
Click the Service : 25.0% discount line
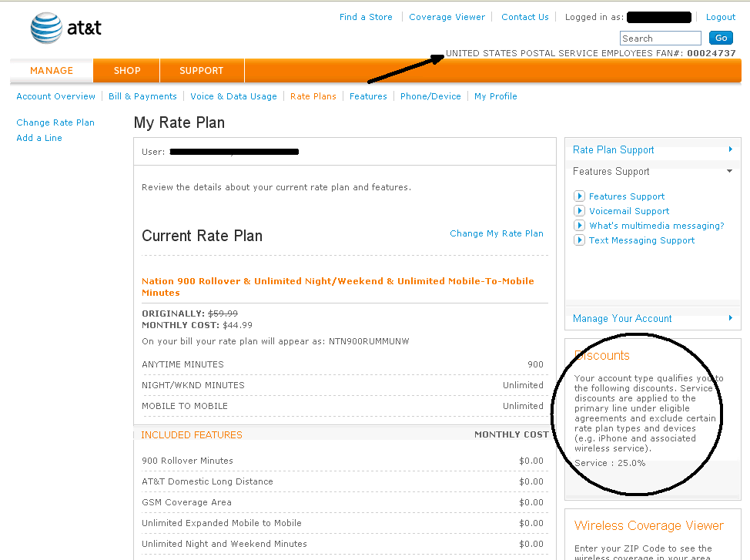pos(610,463)
